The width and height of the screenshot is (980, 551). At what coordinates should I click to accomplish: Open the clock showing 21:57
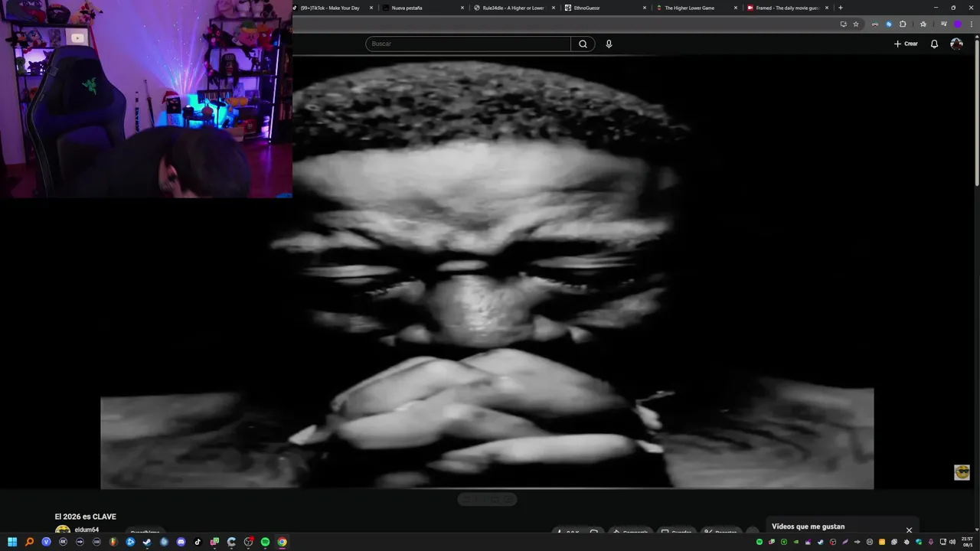click(x=967, y=542)
